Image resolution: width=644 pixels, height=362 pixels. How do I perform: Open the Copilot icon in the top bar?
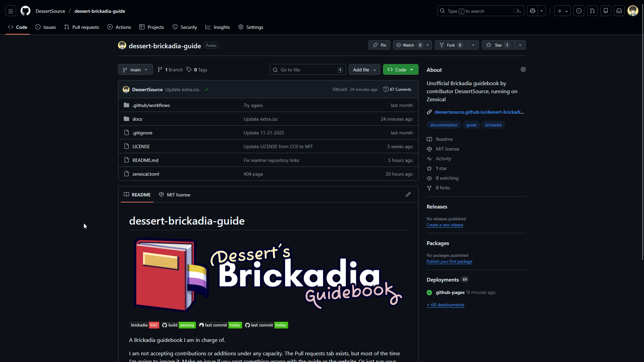[x=533, y=11]
